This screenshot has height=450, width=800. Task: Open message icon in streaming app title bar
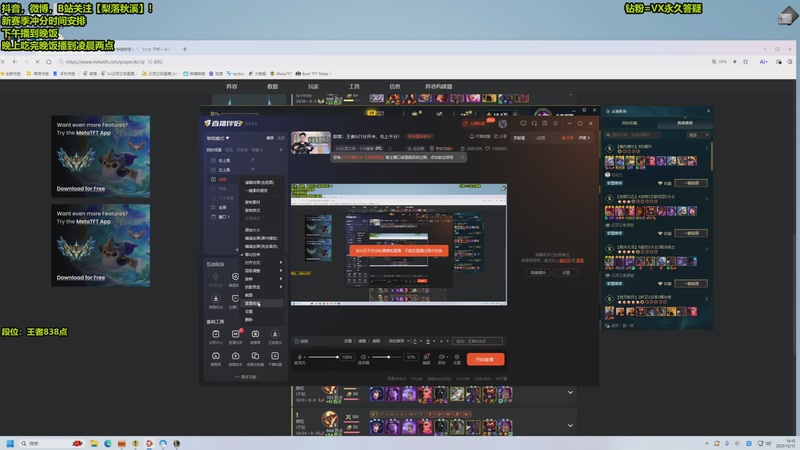523,123
